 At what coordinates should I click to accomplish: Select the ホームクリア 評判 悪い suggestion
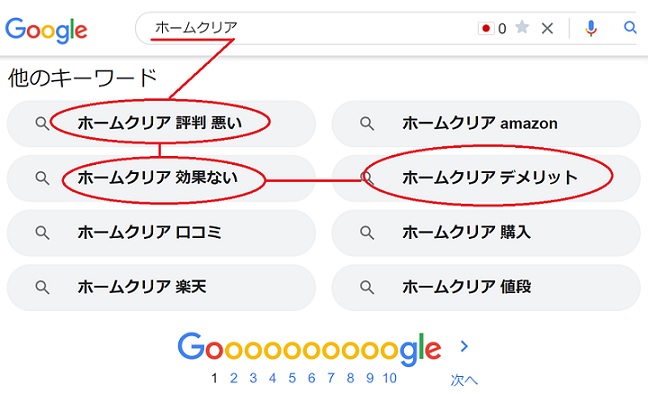[x=162, y=123]
